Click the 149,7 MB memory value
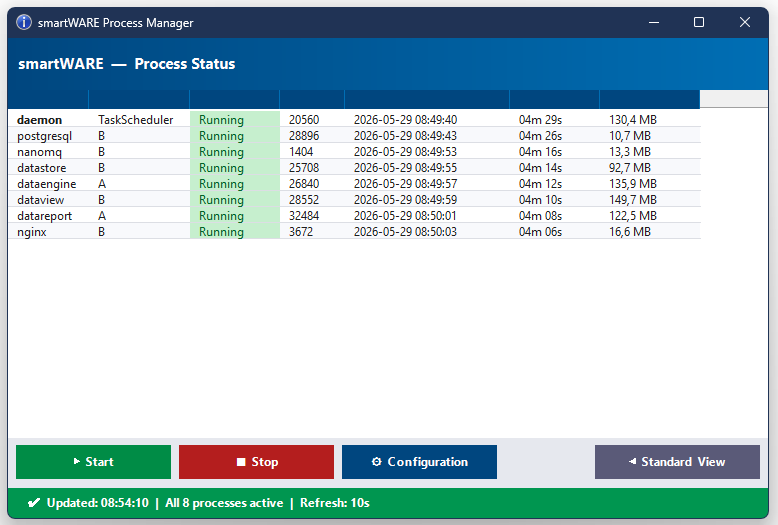 point(633,200)
